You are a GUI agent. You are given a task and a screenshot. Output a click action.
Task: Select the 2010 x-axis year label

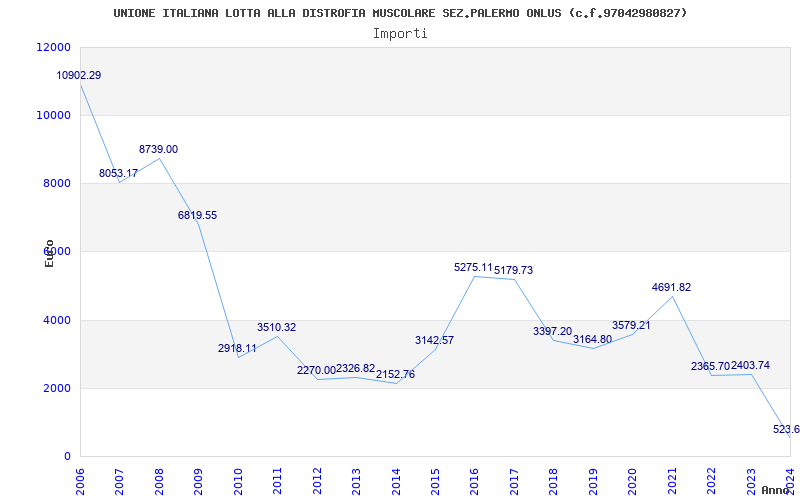pyautogui.click(x=238, y=481)
